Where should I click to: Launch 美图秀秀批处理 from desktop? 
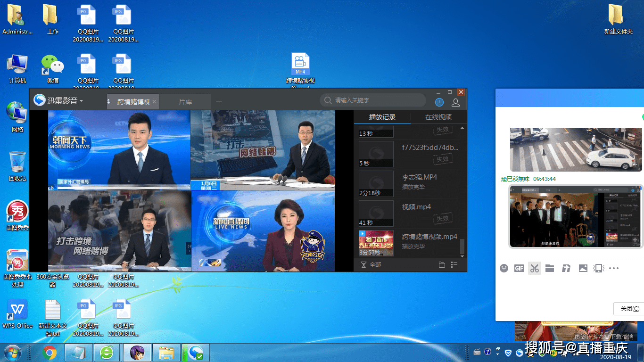17,268
